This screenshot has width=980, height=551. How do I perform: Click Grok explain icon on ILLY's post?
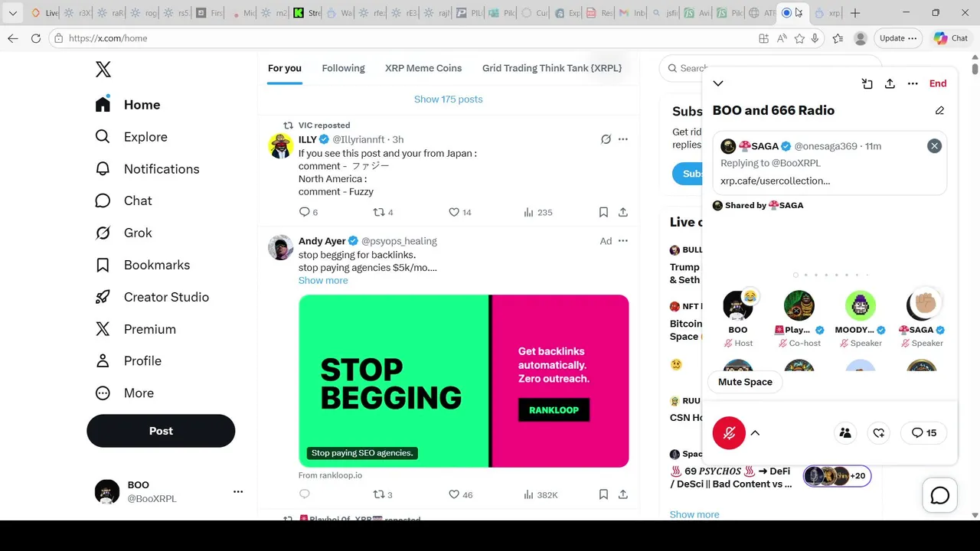(x=606, y=139)
